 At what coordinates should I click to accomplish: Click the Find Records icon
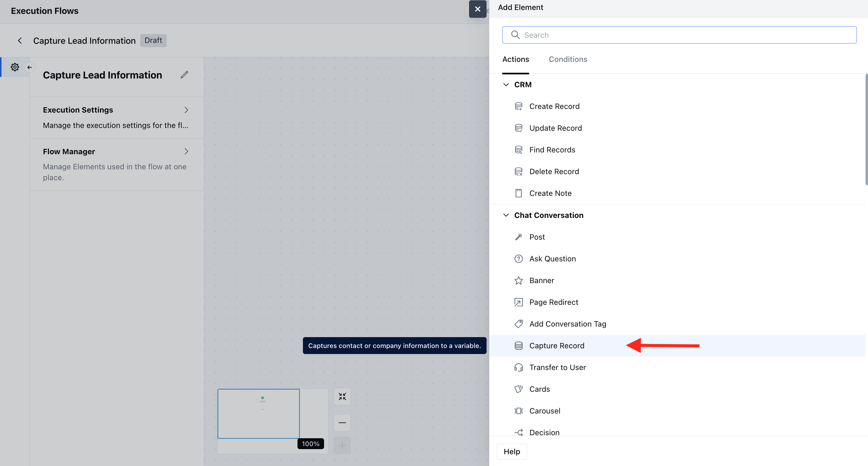(x=519, y=150)
